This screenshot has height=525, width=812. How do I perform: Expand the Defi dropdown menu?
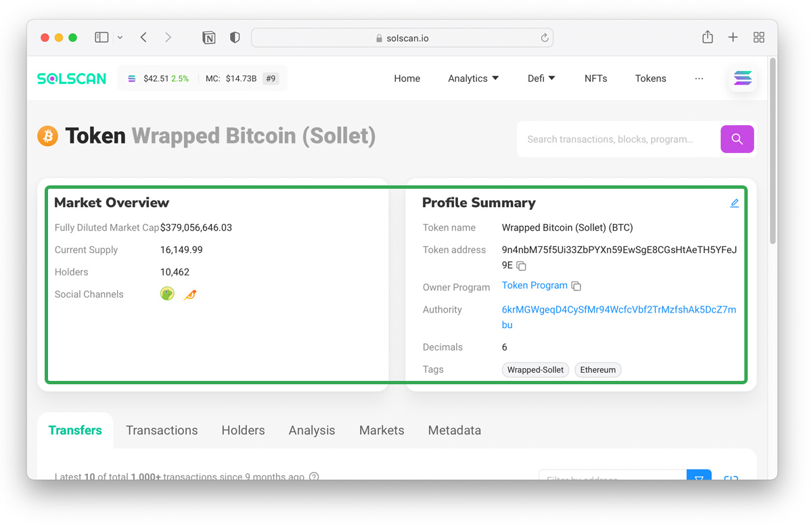point(541,78)
